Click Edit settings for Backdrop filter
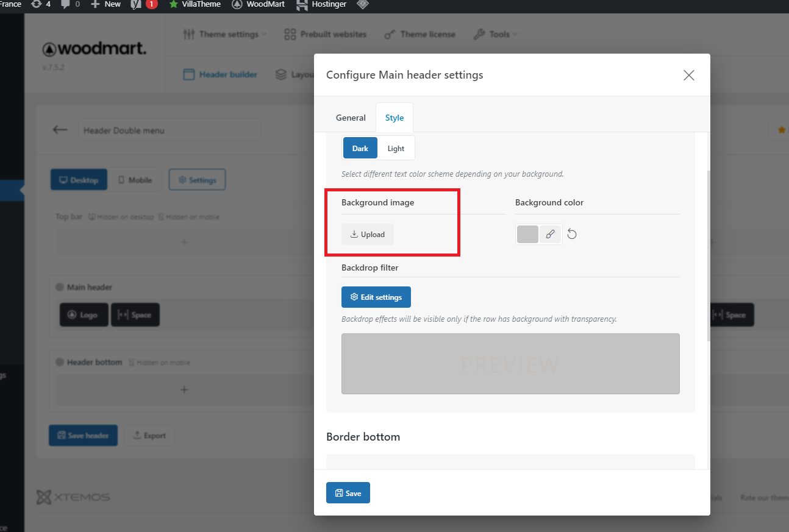789x532 pixels. click(x=376, y=297)
